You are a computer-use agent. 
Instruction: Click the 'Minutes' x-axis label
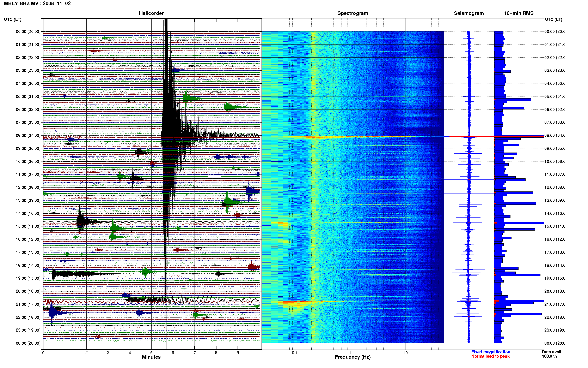(x=151, y=357)
